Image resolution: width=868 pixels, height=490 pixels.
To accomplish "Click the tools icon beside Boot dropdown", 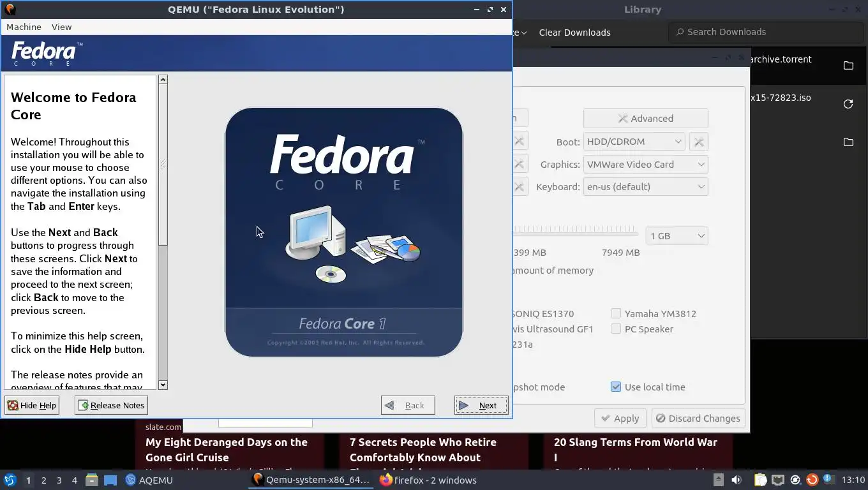I will pyautogui.click(x=699, y=142).
